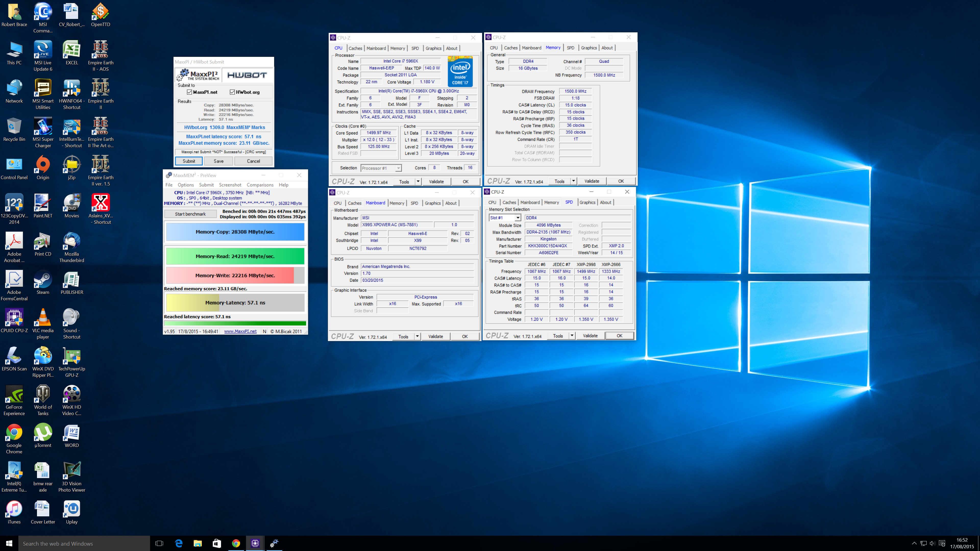Click the Windows Start button
980x551 pixels.
(9, 543)
